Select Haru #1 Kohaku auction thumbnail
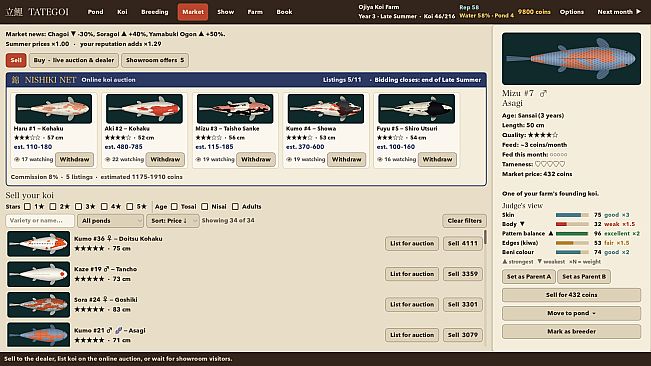 tap(54, 109)
